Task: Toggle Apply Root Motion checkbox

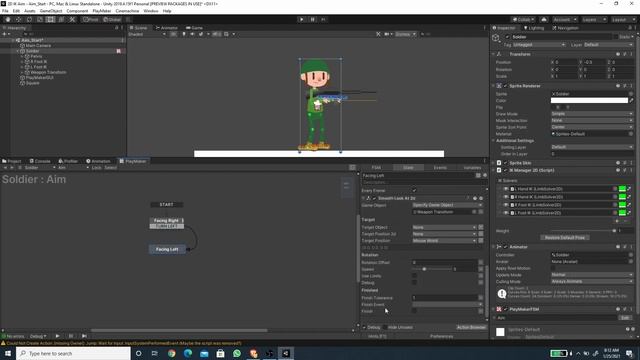Action: 553,268
